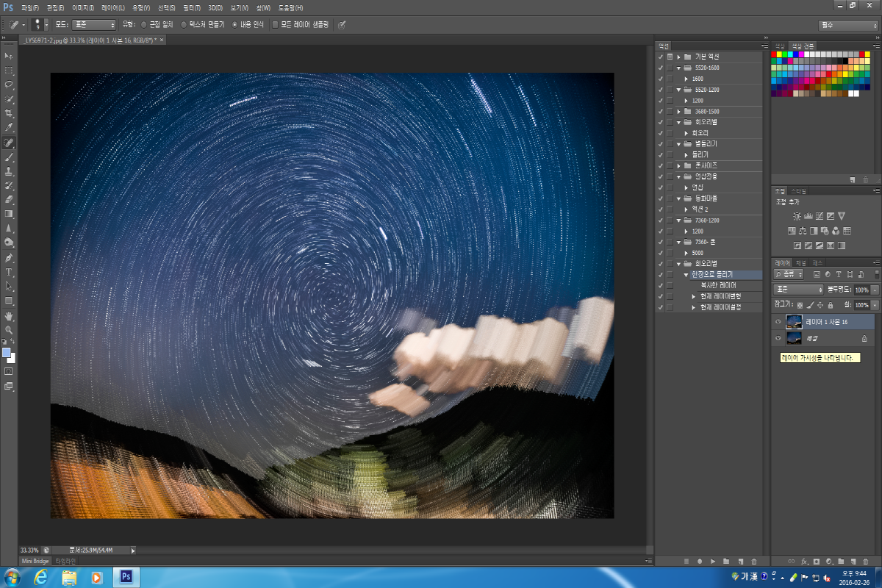Select the 근접 일치 radio option

pyautogui.click(x=144, y=24)
